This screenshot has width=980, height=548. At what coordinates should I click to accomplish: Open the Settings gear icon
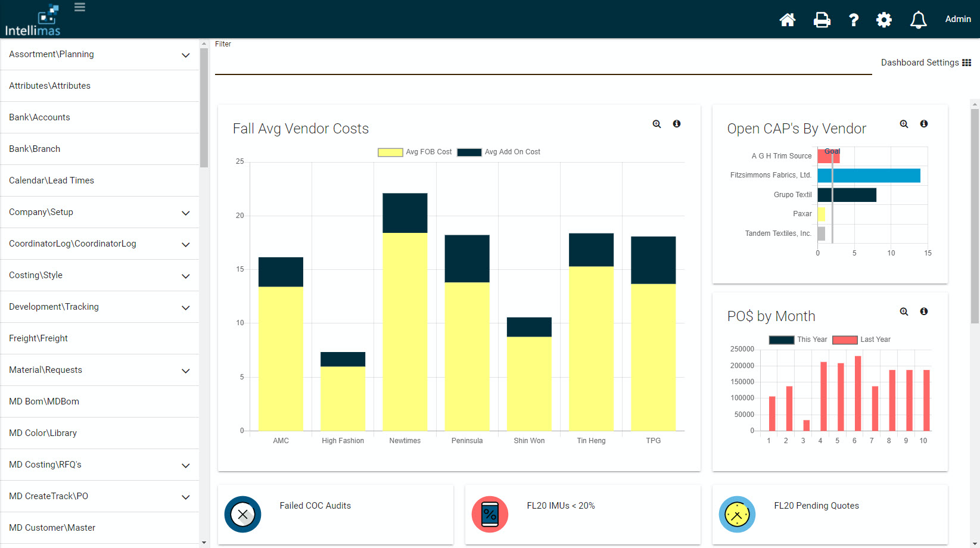(883, 20)
